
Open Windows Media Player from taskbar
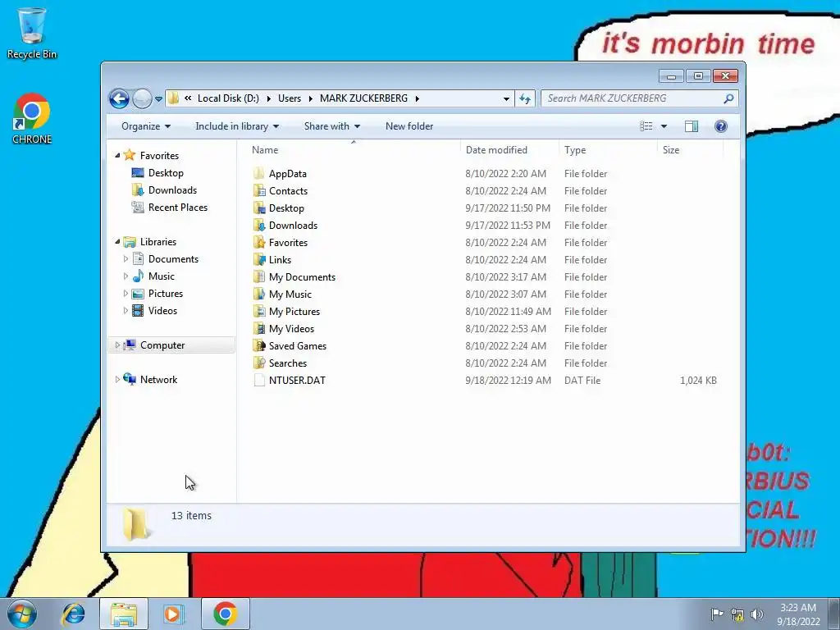(x=173, y=614)
